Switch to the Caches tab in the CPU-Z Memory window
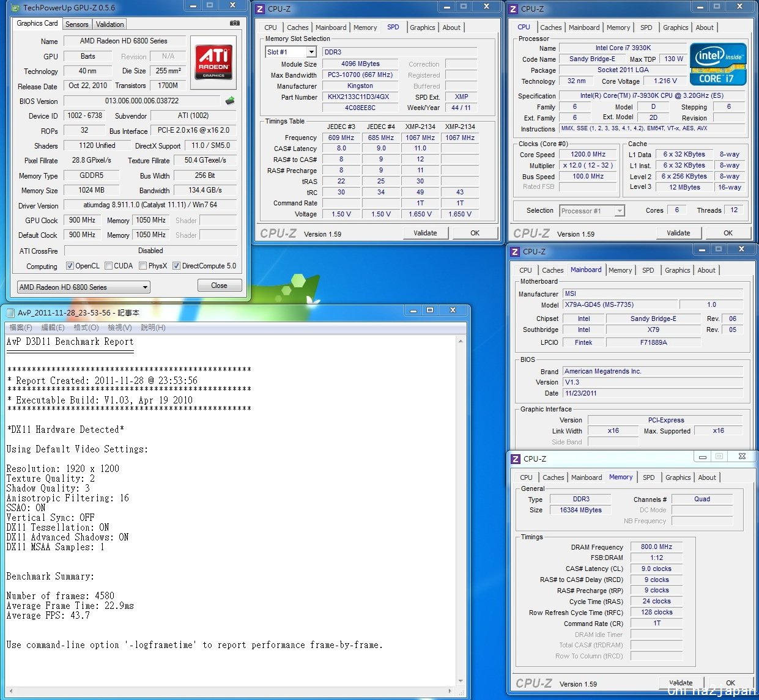Viewport: 759px width, 700px height. [554, 477]
